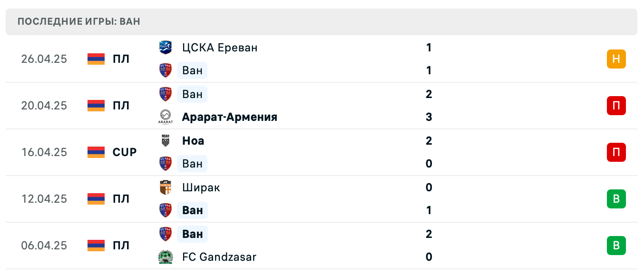Viewport: 644px width, 276px height.
Task: Click the red П badge for the Ноа match
Action: 616,152
